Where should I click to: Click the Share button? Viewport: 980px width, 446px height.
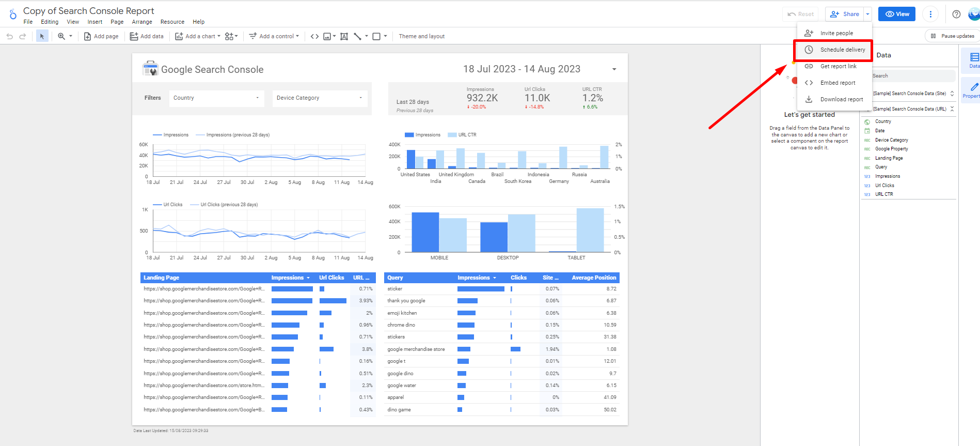pyautogui.click(x=845, y=14)
